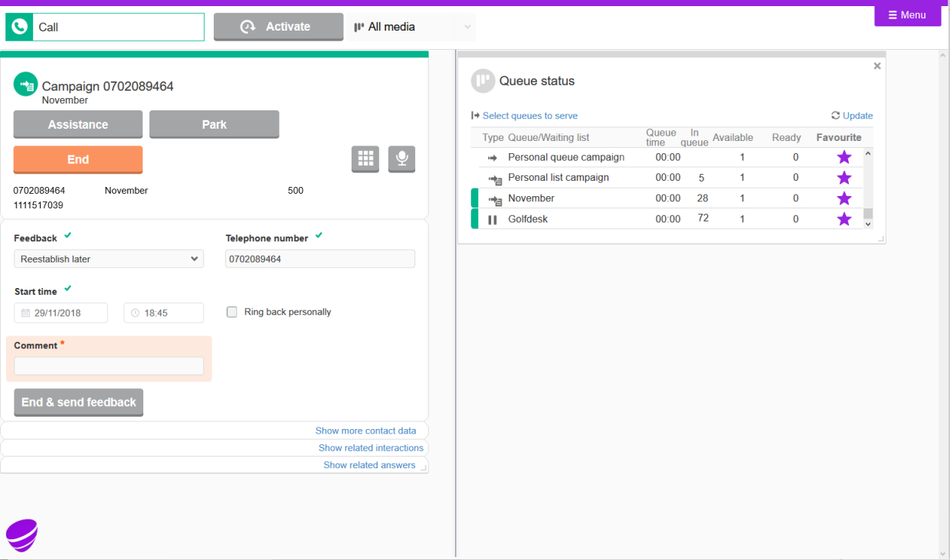The image size is (950, 560).
Task: Open the purple Menu button
Action: [907, 15]
